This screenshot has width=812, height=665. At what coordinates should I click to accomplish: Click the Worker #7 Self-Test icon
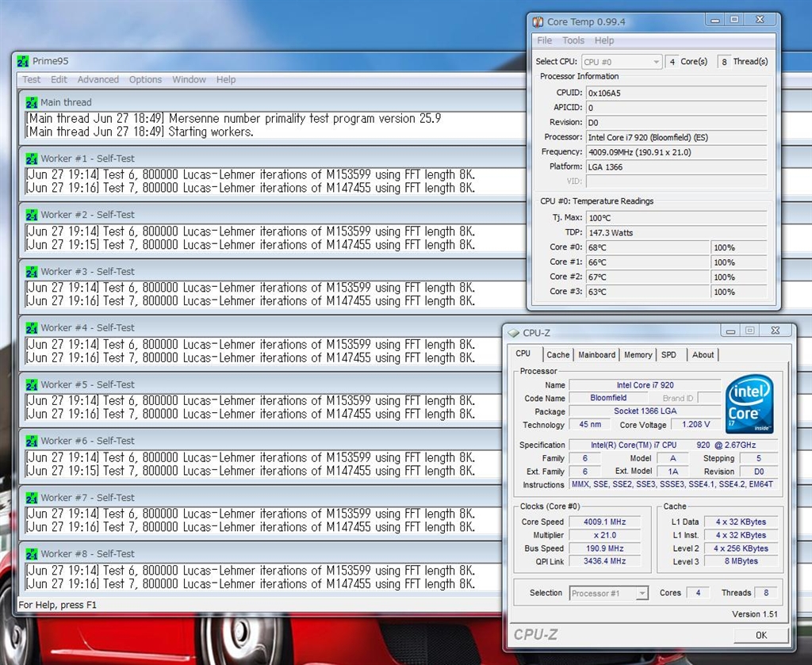pyautogui.click(x=32, y=498)
